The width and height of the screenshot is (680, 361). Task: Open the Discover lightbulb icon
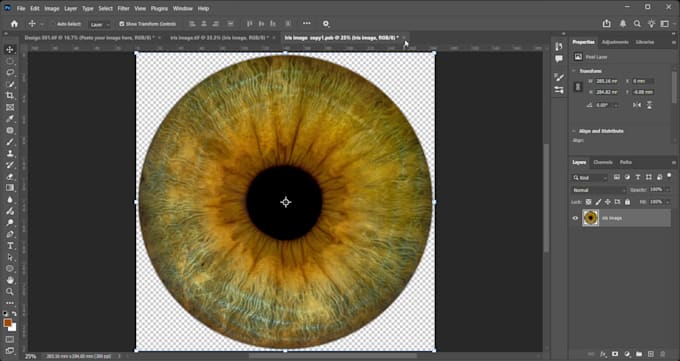click(x=651, y=24)
